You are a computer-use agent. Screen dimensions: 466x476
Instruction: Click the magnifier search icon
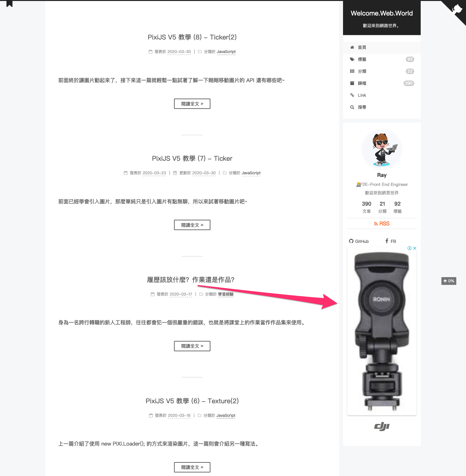click(352, 107)
